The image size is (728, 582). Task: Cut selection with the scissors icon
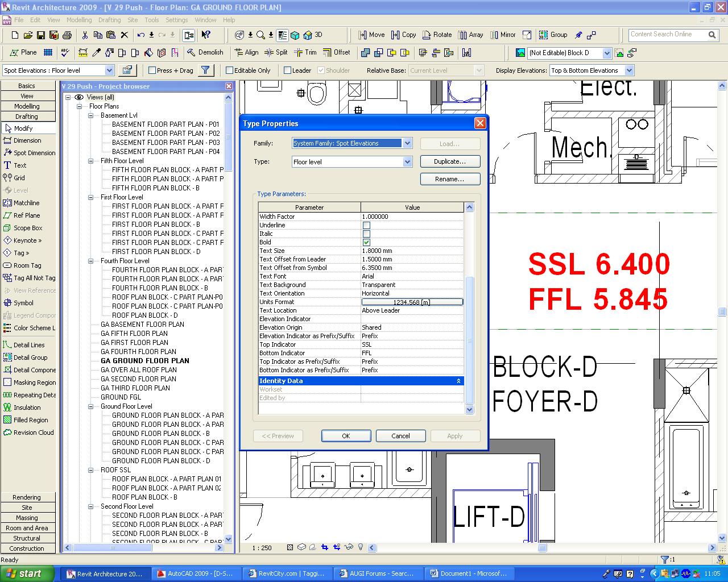pyautogui.click(x=85, y=35)
